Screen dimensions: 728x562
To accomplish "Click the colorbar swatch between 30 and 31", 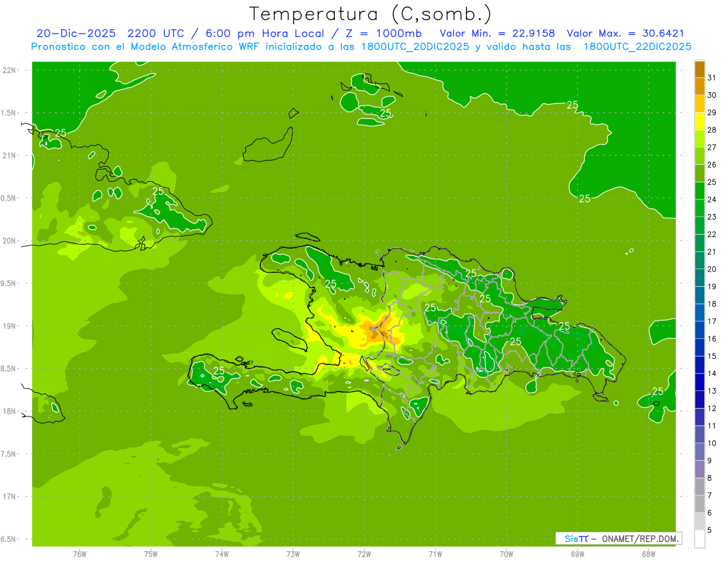I will [699, 86].
